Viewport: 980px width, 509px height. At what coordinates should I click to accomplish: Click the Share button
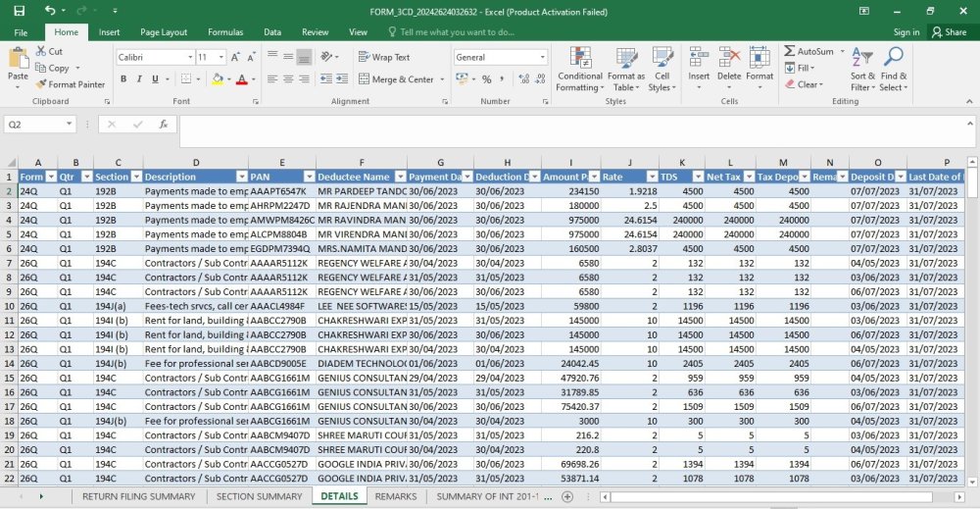click(949, 32)
